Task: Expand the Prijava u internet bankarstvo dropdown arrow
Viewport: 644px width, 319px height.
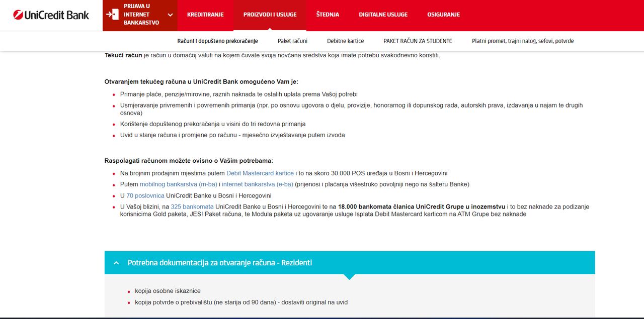Action: coord(170,15)
